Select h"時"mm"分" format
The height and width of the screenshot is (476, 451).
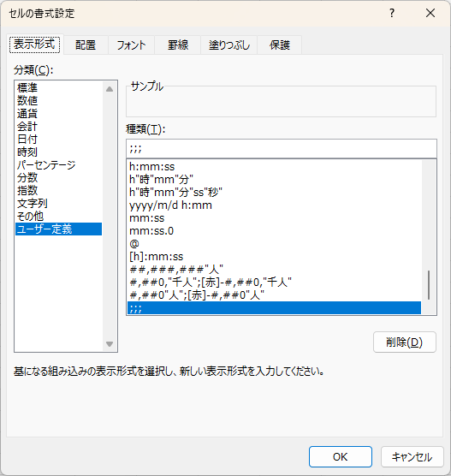(x=275, y=180)
